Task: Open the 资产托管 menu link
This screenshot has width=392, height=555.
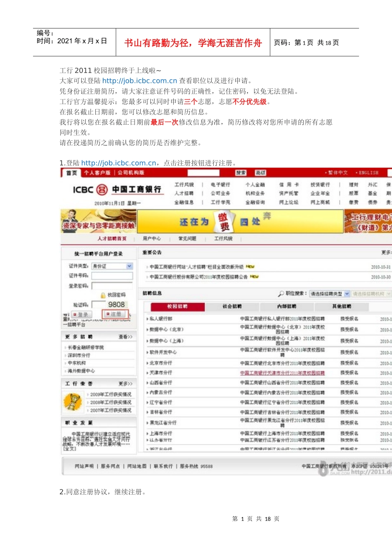Action: 289,193
